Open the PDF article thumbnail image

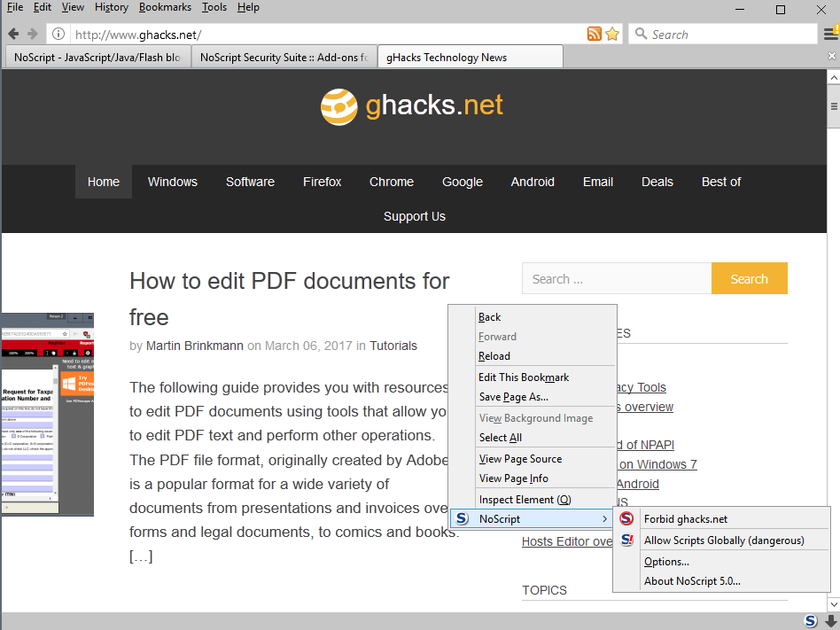(x=48, y=414)
